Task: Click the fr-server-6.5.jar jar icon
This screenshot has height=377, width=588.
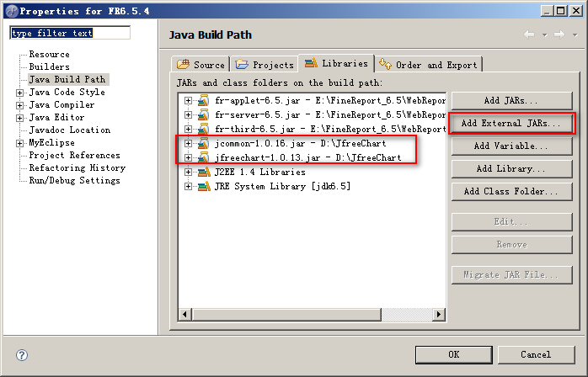Action: pos(203,114)
